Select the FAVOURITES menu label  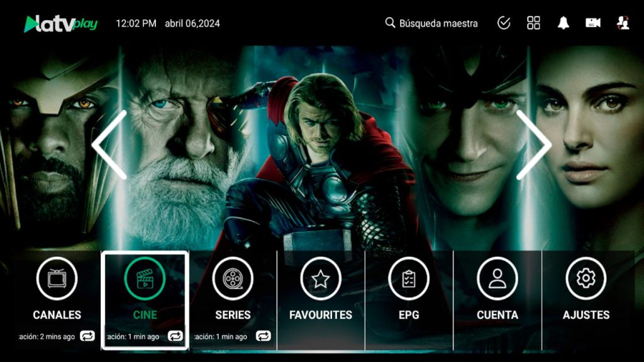click(x=321, y=315)
